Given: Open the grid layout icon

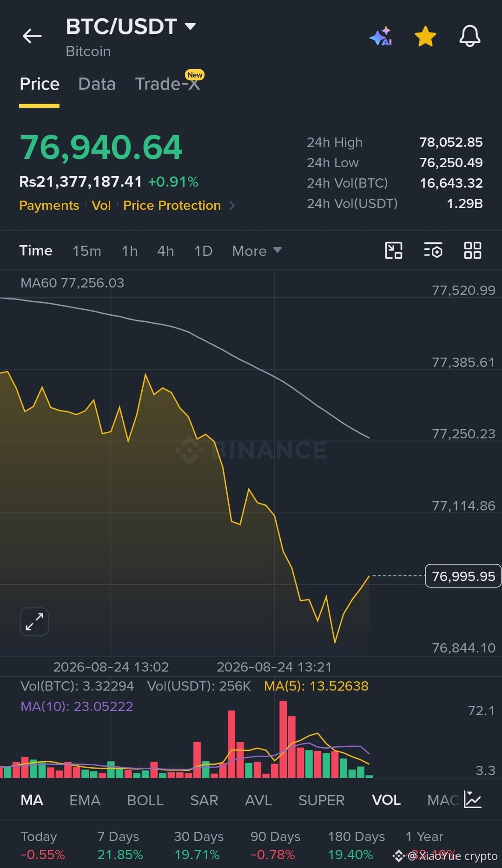Looking at the screenshot, I should (x=473, y=250).
